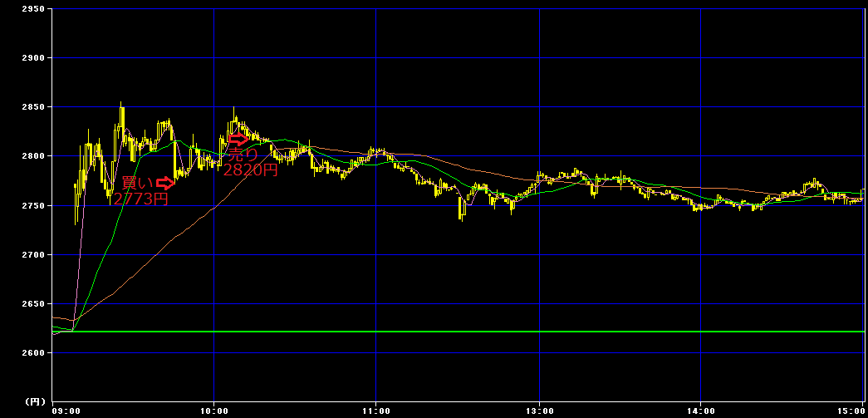The width and height of the screenshot is (868, 418).
Task: Click the 13:00 time axis label
Action: click(539, 411)
